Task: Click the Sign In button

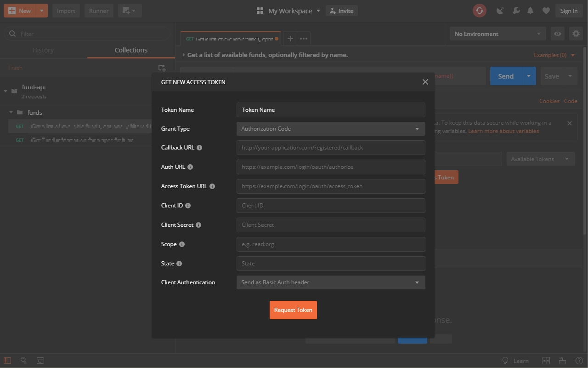Action: click(x=569, y=11)
